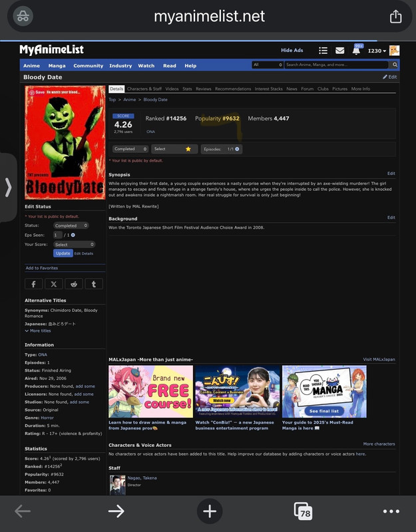Screen dimensions: 416x532
Task: Open the Community menu
Action: [x=89, y=66]
